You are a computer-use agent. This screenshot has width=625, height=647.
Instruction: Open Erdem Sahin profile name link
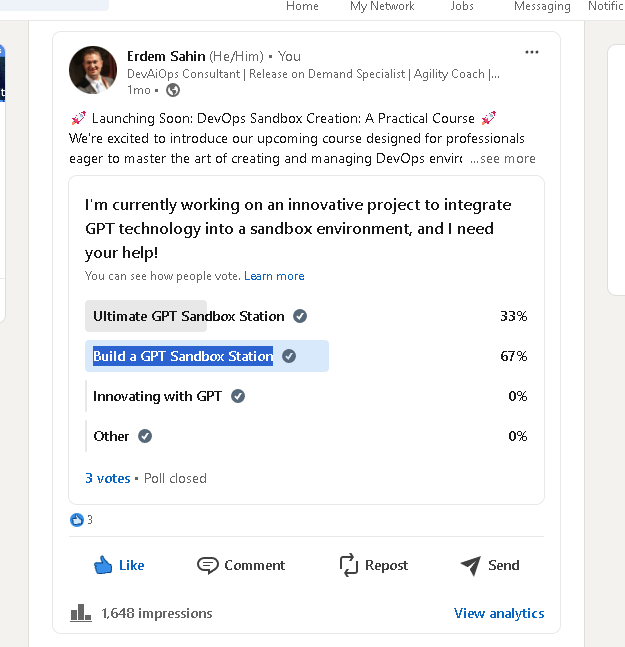pos(166,56)
